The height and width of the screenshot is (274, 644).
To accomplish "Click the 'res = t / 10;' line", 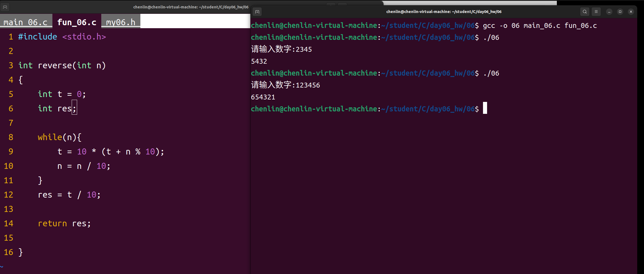I will (x=69, y=195).
